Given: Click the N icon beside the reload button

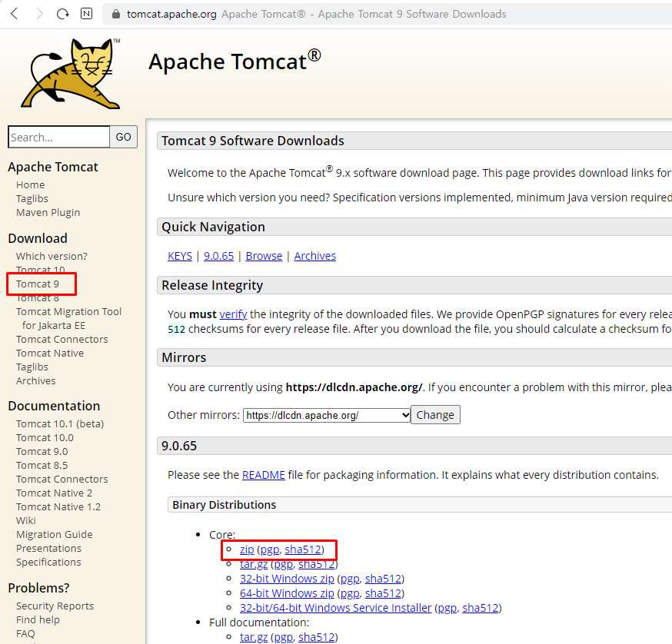Looking at the screenshot, I should 87,14.
